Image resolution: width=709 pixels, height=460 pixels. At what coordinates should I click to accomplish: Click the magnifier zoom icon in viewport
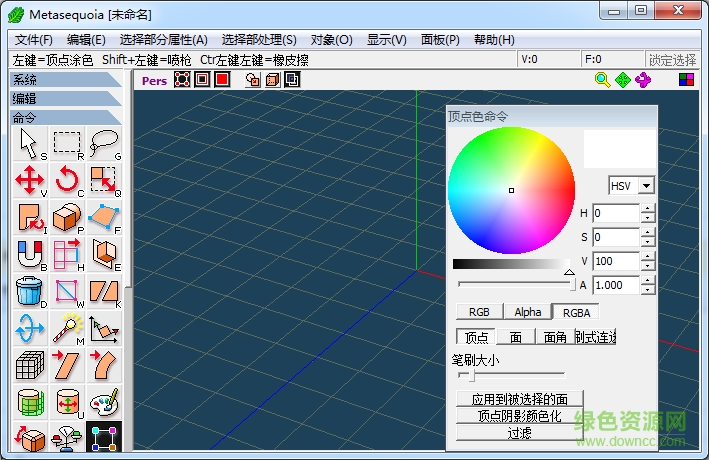[603, 80]
